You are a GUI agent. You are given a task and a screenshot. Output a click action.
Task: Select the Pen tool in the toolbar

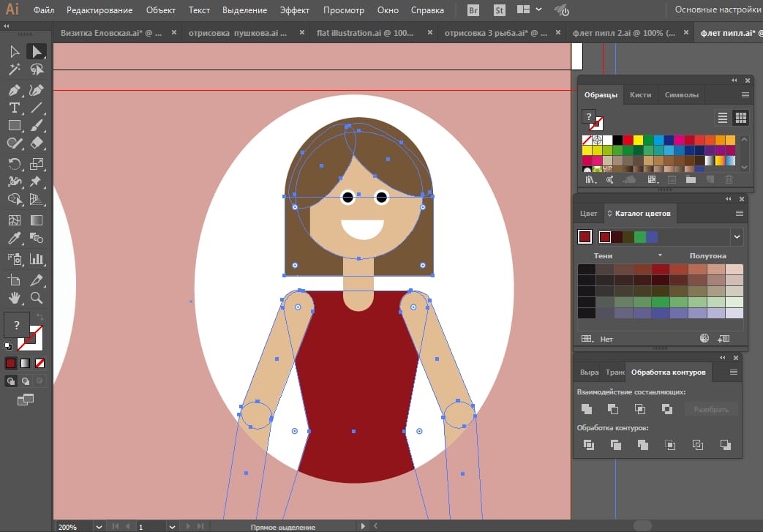(14, 90)
